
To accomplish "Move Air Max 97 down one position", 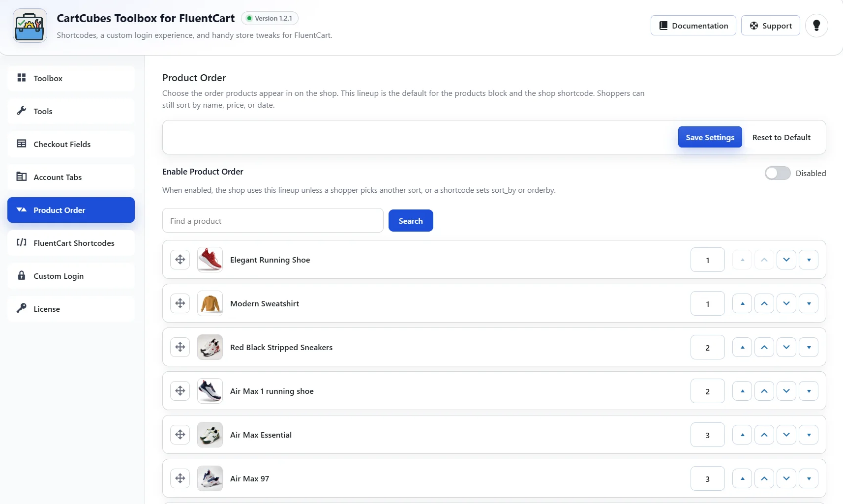I will pyautogui.click(x=786, y=478).
